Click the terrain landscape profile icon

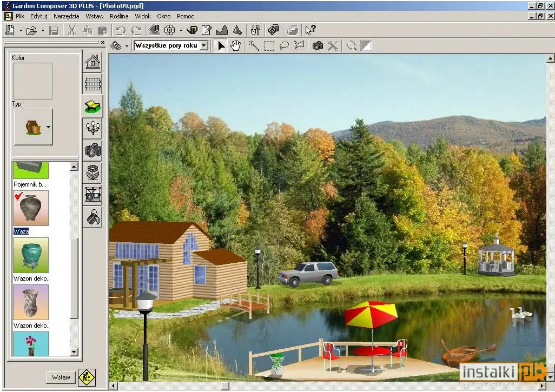[x=222, y=30]
